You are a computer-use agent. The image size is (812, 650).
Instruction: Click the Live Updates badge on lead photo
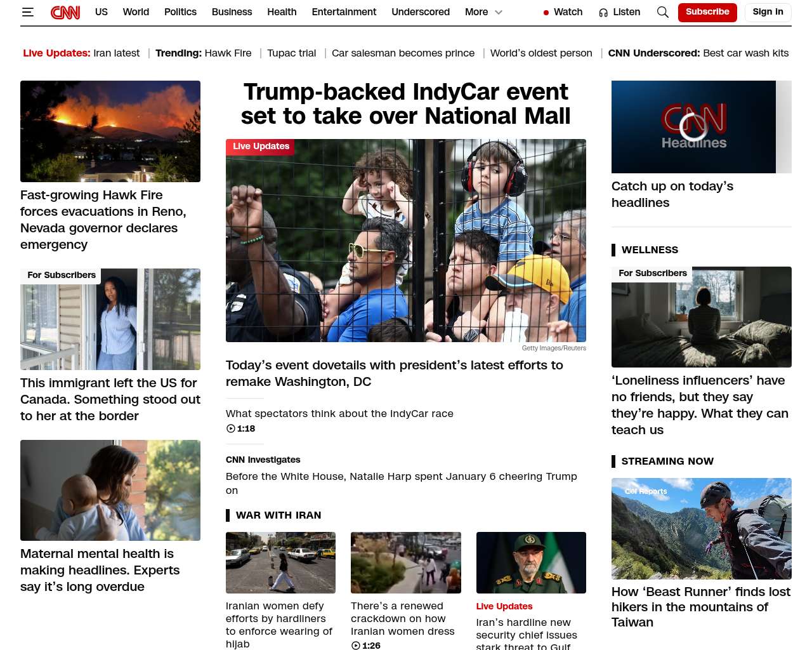point(261,147)
